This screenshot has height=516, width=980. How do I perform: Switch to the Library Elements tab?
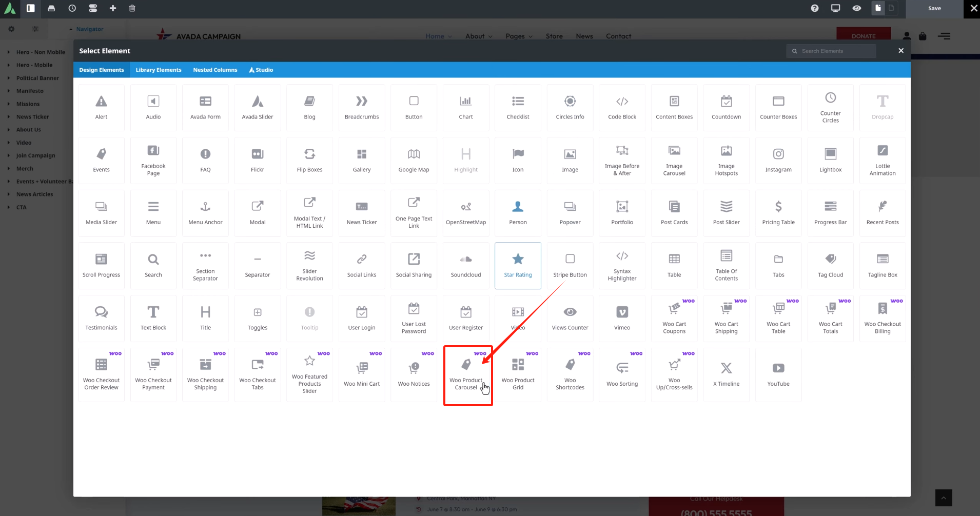click(158, 70)
